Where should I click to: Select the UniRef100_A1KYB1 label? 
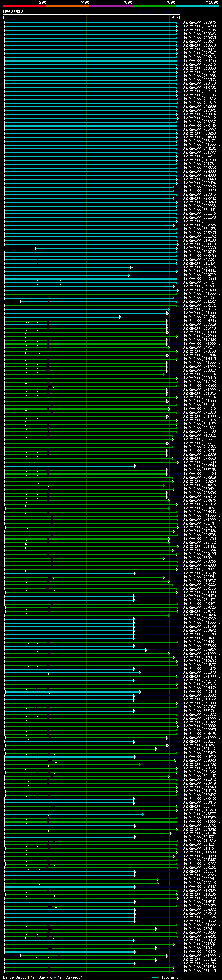click(x=199, y=88)
